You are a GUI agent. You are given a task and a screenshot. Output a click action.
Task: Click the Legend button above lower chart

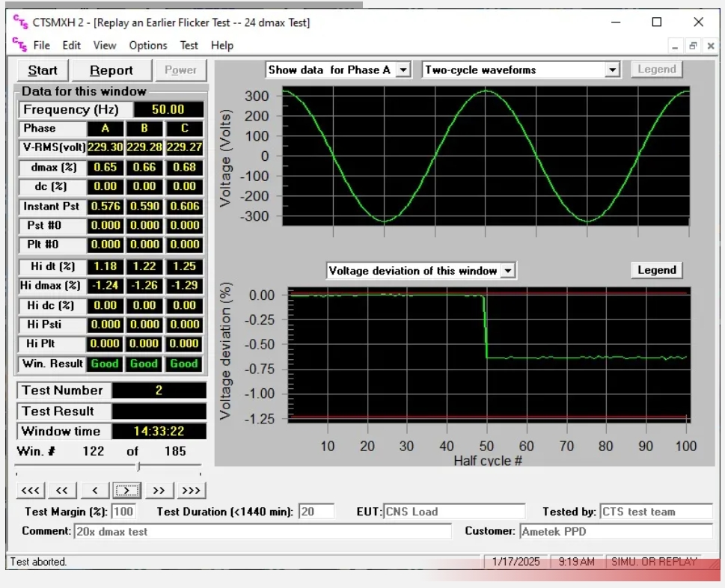(x=656, y=270)
